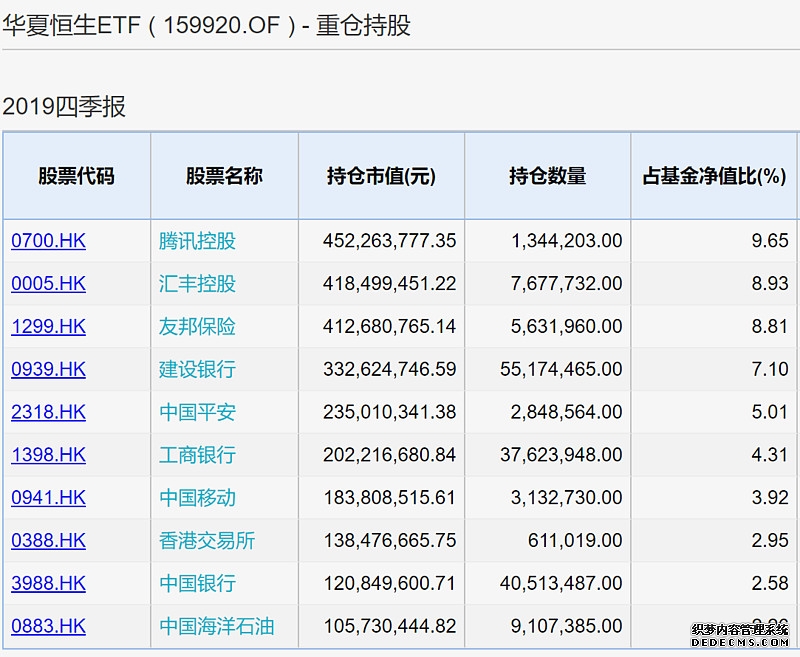Open stock code link 0388.HK
Image resolution: width=800 pixels, height=657 pixels.
(x=48, y=540)
